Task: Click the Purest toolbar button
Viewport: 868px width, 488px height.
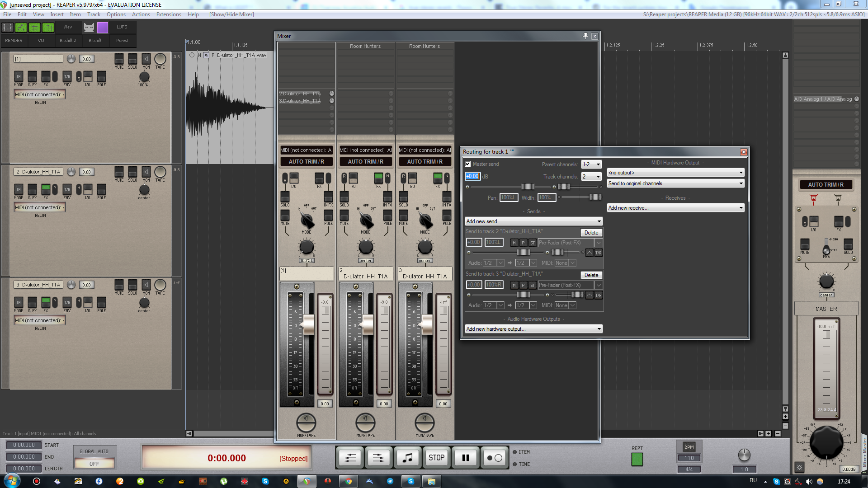Action: click(x=122, y=41)
